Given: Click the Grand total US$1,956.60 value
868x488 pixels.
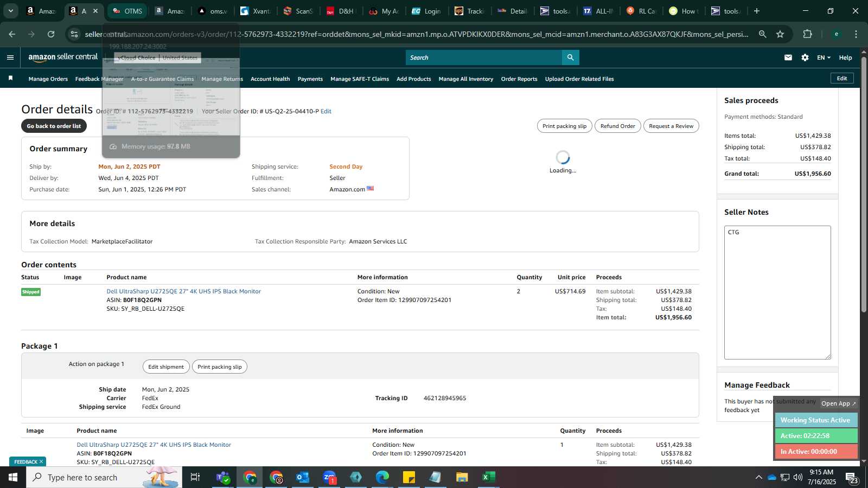Looking at the screenshot, I should pos(812,174).
